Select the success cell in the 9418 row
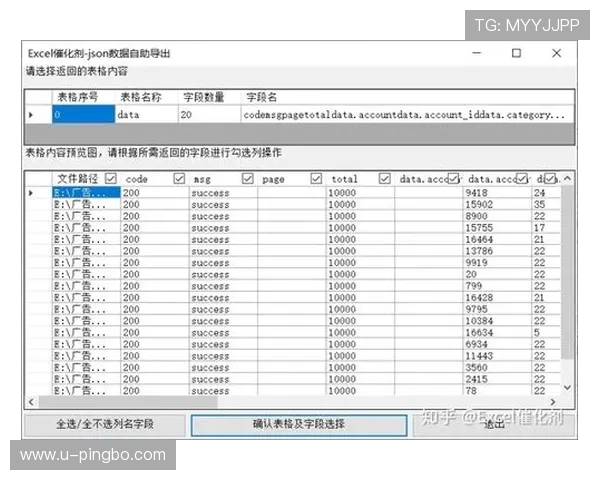 coord(223,193)
